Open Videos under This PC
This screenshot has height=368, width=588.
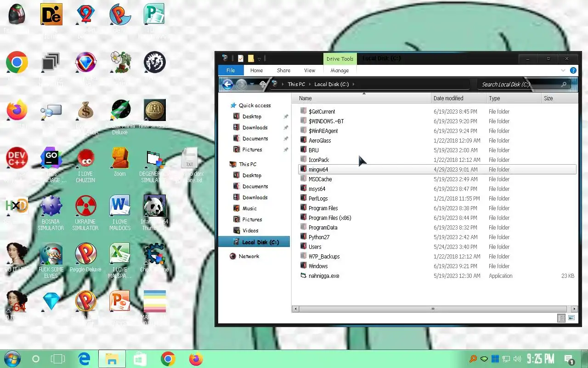coord(250,230)
